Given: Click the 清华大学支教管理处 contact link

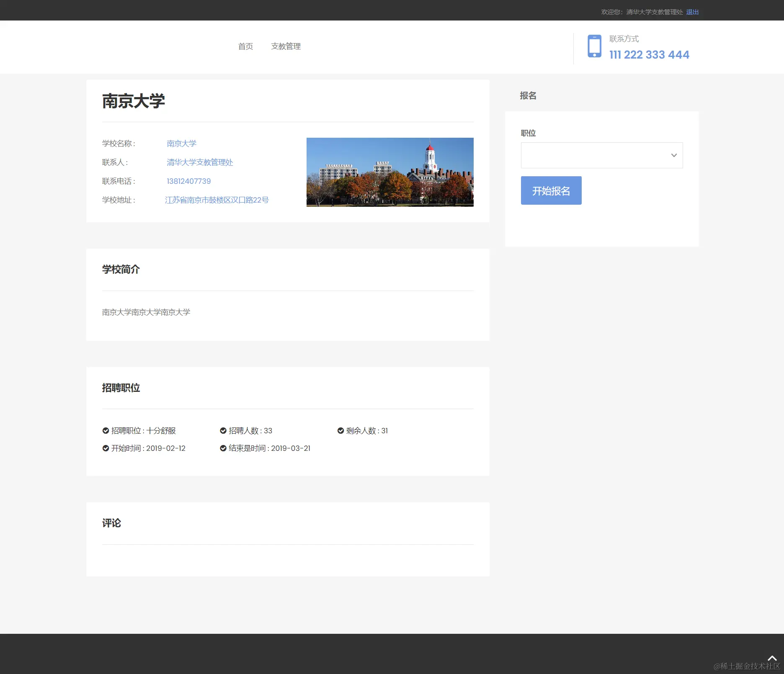Looking at the screenshot, I should pos(199,162).
